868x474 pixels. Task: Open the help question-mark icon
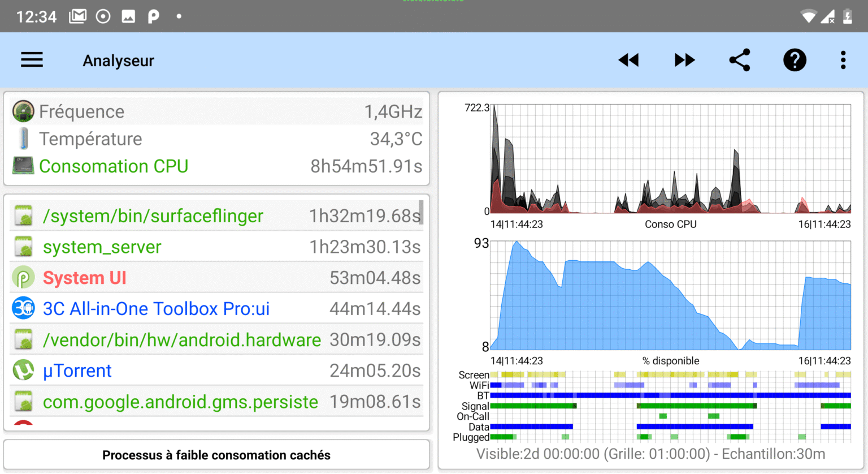(x=795, y=60)
